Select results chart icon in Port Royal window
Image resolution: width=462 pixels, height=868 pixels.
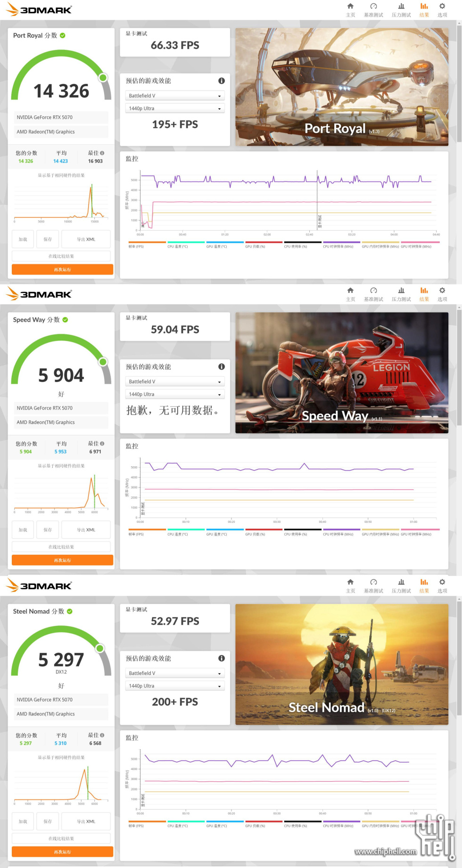(x=424, y=6)
